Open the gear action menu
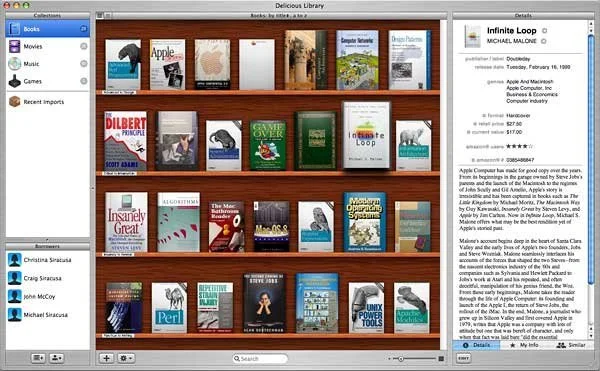Screen dimensions: 600x371 (126, 358)
